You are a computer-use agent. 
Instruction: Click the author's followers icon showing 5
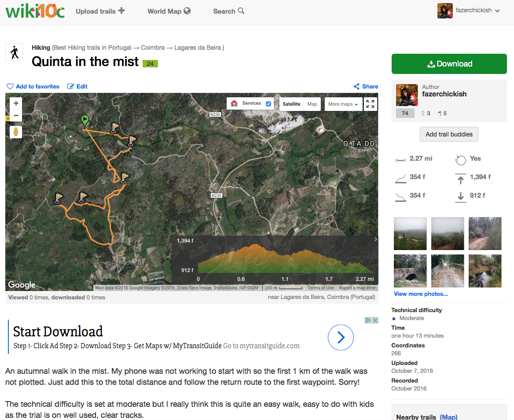tap(440, 114)
